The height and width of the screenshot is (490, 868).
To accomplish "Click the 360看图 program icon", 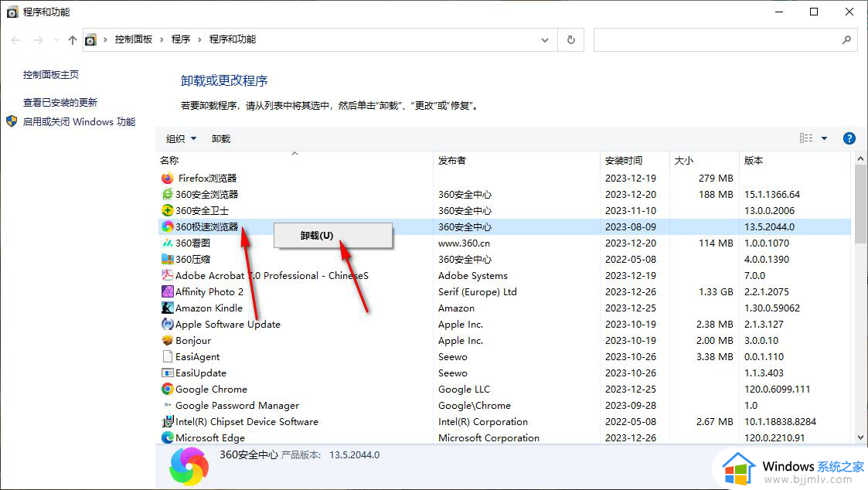I will click(x=167, y=243).
